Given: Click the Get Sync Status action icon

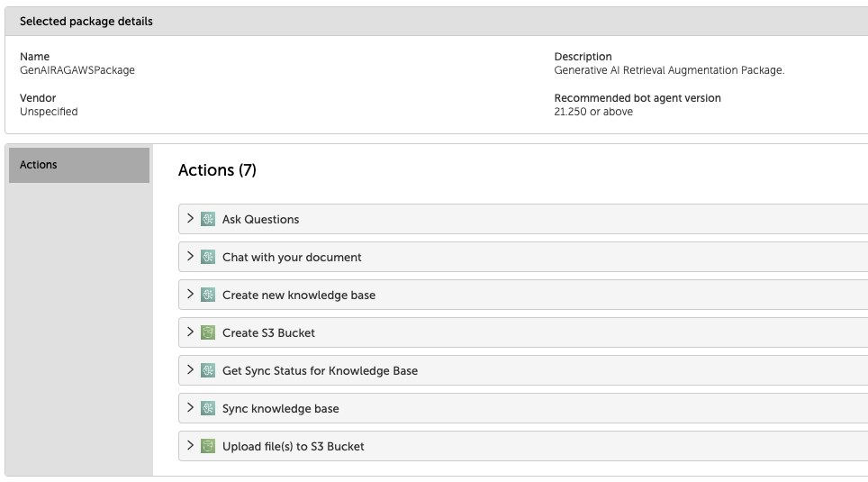Looking at the screenshot, I should [208, 370].
